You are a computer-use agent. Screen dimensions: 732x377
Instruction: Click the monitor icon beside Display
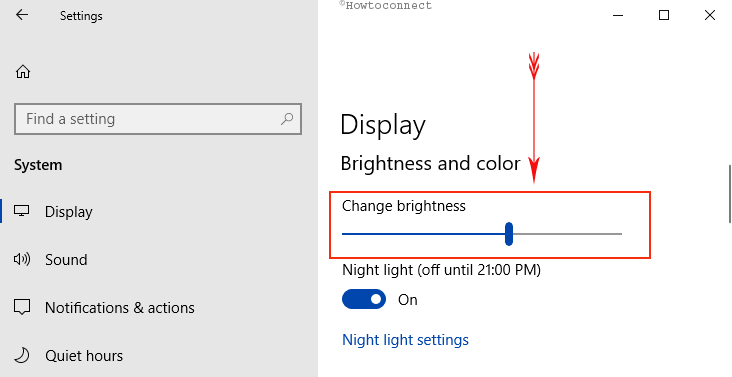pyautogui.click(x=21, y=211)
